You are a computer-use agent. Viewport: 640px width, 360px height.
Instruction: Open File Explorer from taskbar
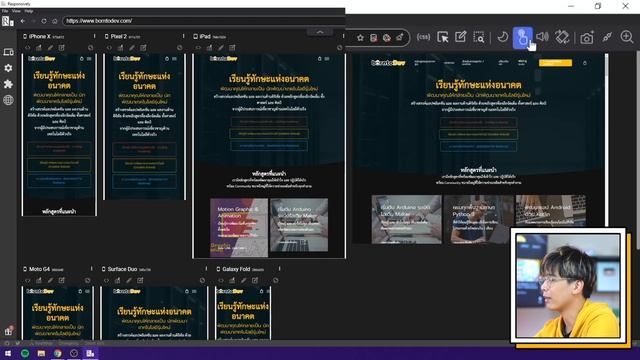tap(41, 353)
